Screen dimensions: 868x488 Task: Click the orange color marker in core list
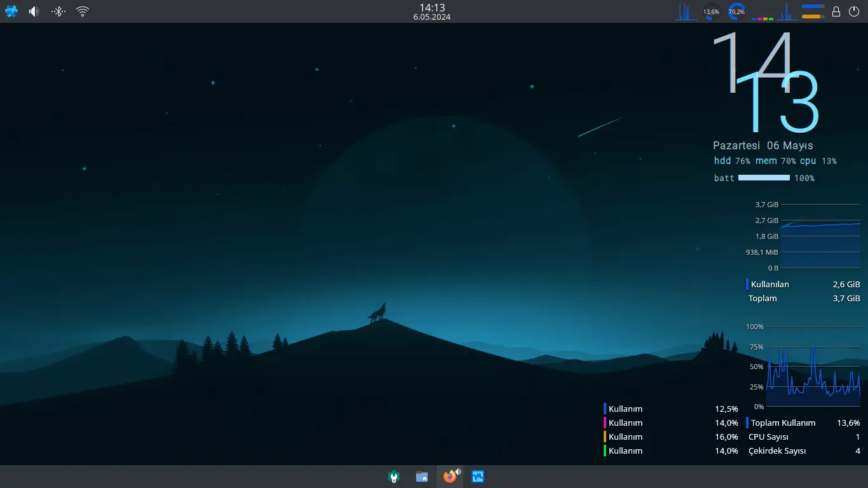click(x=605, y=437)
